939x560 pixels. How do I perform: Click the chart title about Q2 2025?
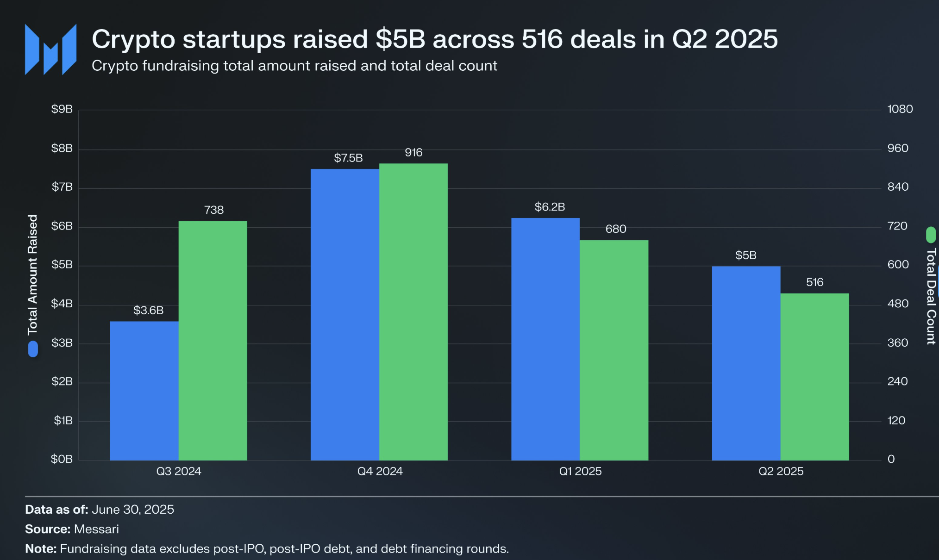[434, 39]
